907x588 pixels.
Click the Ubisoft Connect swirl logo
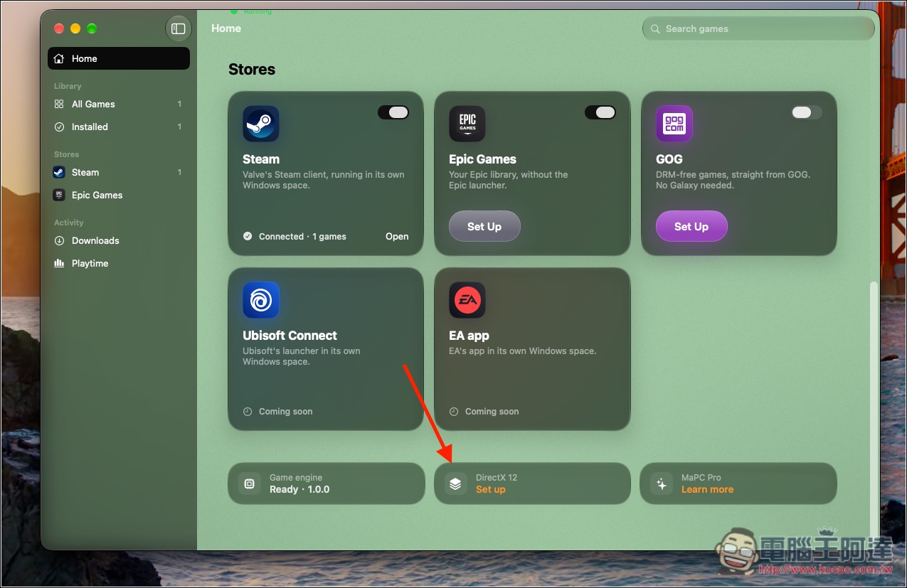tap(261, 300)
